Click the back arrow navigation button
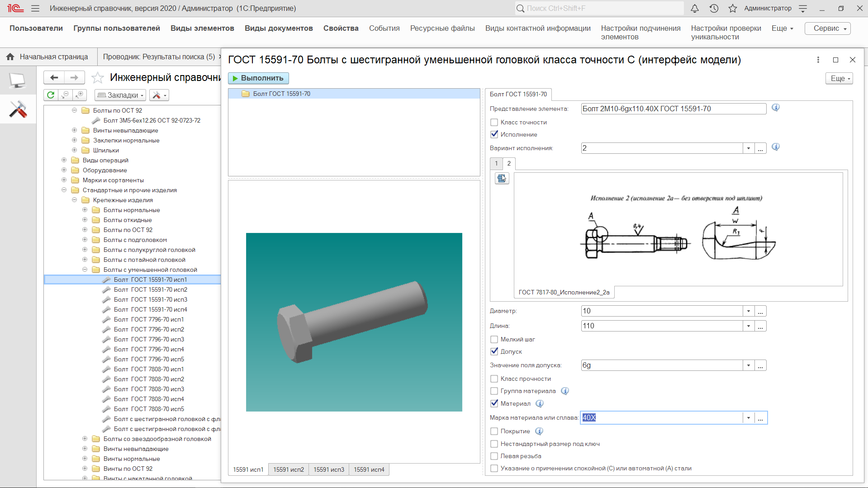Image resolution: width=868 pixels, height=488 pixels. pyautogui.click(x=54, y=78)
